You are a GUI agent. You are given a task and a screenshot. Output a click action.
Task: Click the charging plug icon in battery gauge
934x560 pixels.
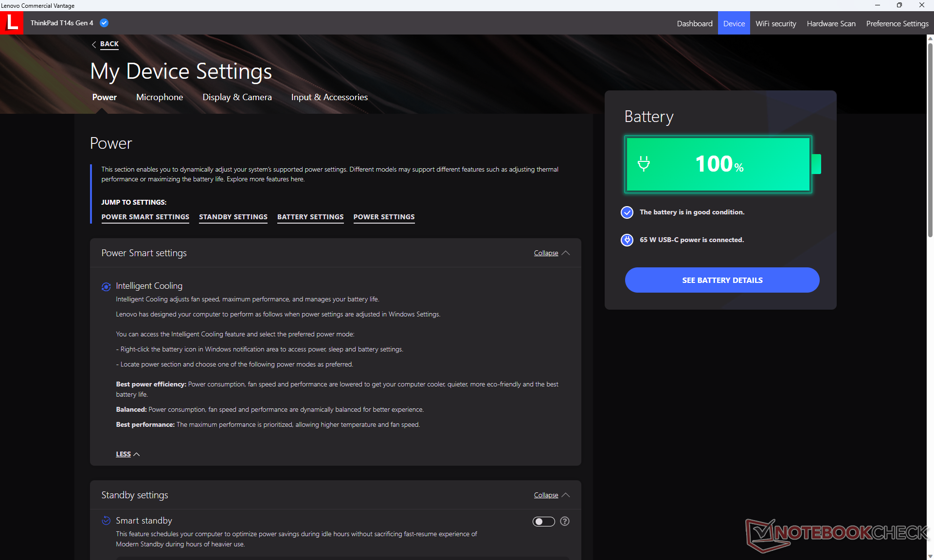(644, 164)
